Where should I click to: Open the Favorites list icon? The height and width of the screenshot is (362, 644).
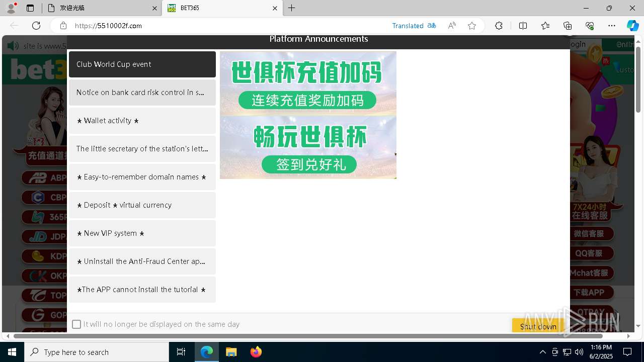[545, 26]
